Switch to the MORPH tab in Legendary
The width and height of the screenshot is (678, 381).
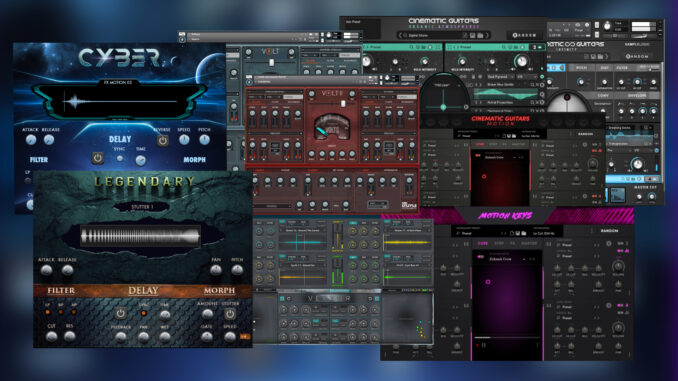(220, 291)
